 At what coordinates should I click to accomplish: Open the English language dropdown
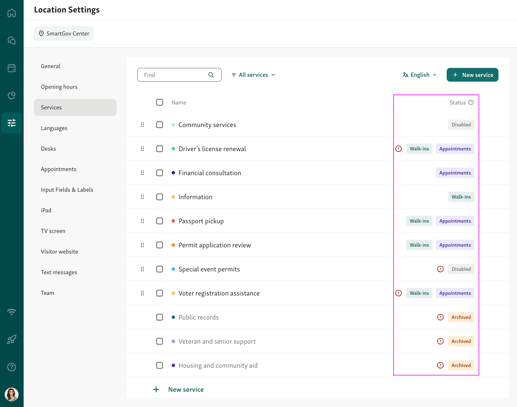coord(419,75)
